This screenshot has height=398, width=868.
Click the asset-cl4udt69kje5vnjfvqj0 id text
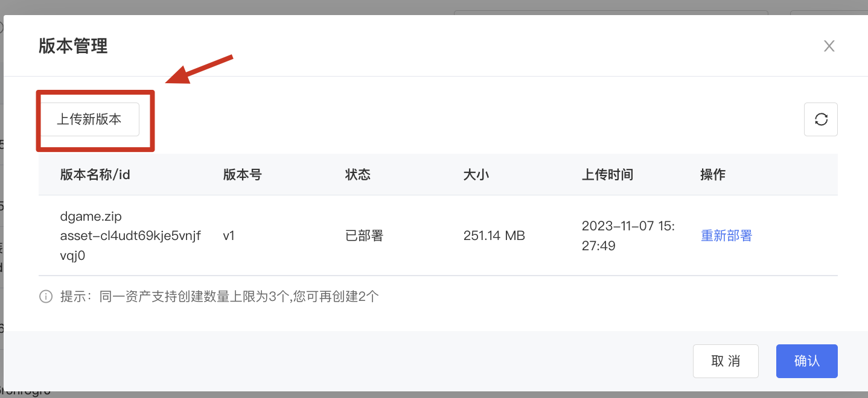130,236
